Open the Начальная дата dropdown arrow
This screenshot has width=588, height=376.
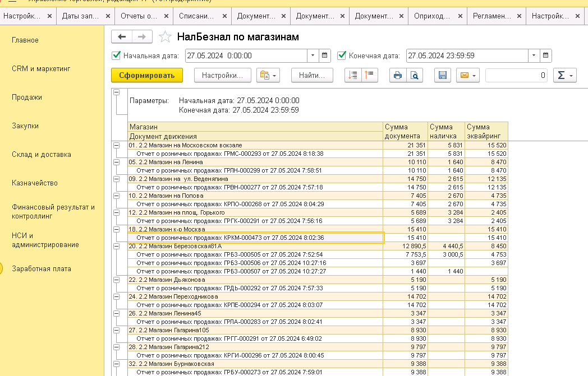(313, 55)
